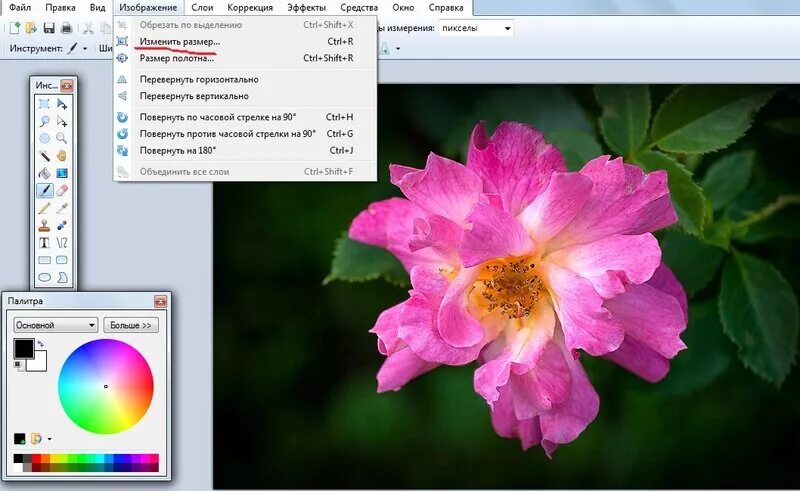This screenshot has width=800, height=491.
Task: Click the Cut scissors toolbar icon
Action: [88, 28]
